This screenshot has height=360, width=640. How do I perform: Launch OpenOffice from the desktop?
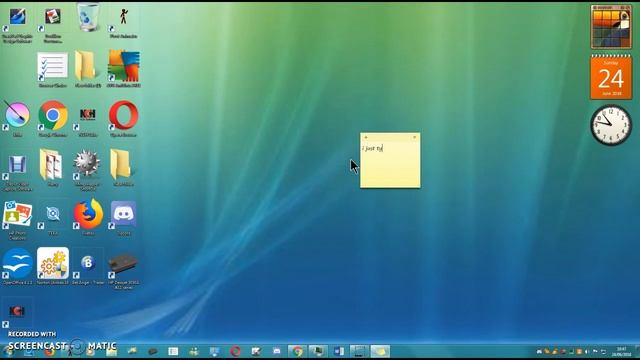17,266
